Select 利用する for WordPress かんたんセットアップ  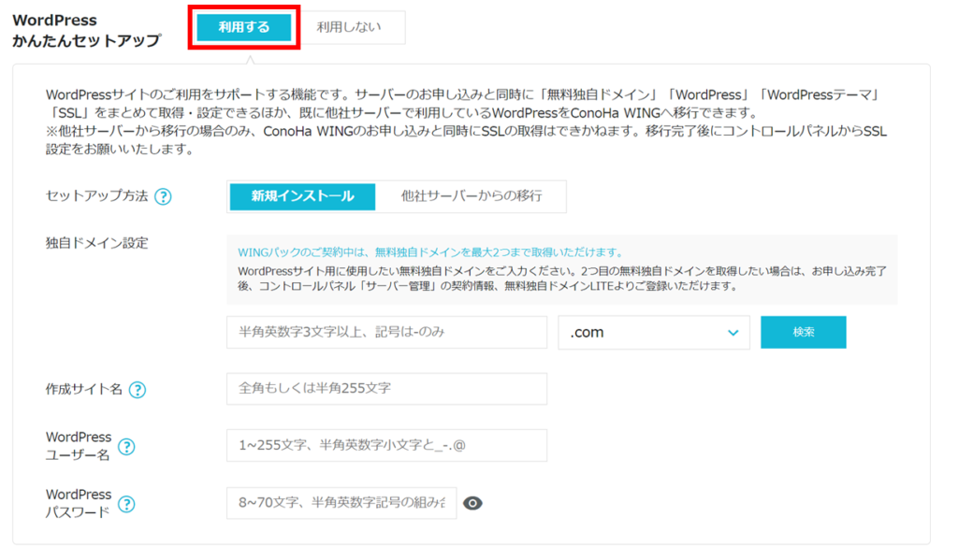(244, 27)
